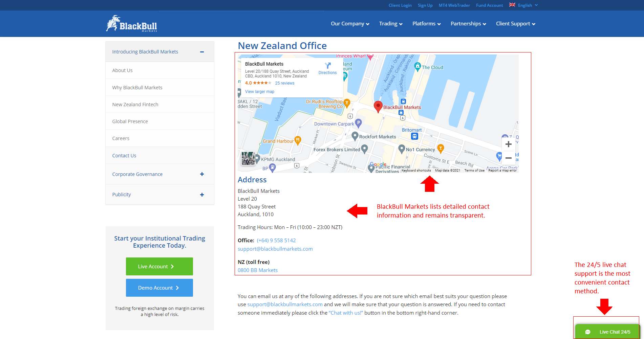Open Why BlackBull Markets sidebar item
This screenshot has height=339, width=644.
pyautogui.click(x=160, y=87)
